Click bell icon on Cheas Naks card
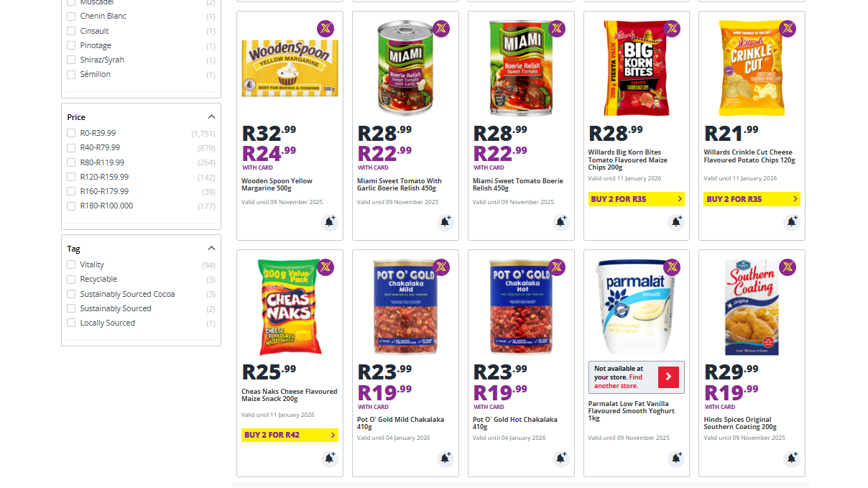The height and width of the screenshot is (488, 868). coord(329,458)
